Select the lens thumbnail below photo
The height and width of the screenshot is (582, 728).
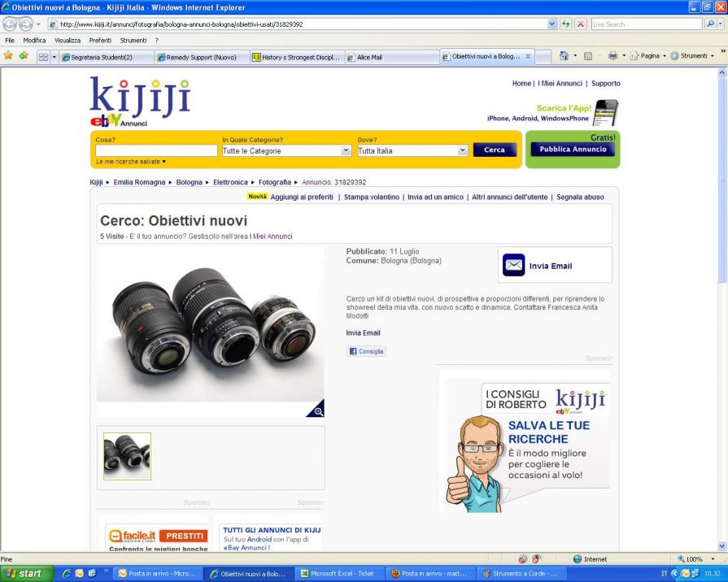point(127,456)
